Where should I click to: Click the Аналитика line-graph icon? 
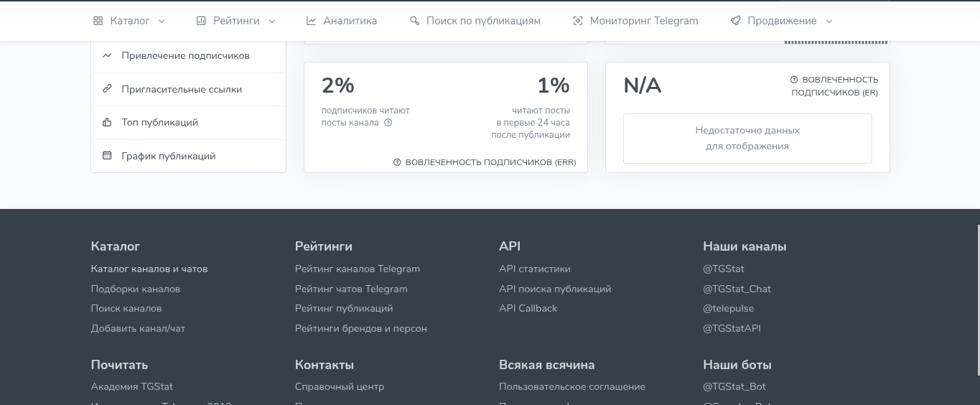tap(311, 21)
